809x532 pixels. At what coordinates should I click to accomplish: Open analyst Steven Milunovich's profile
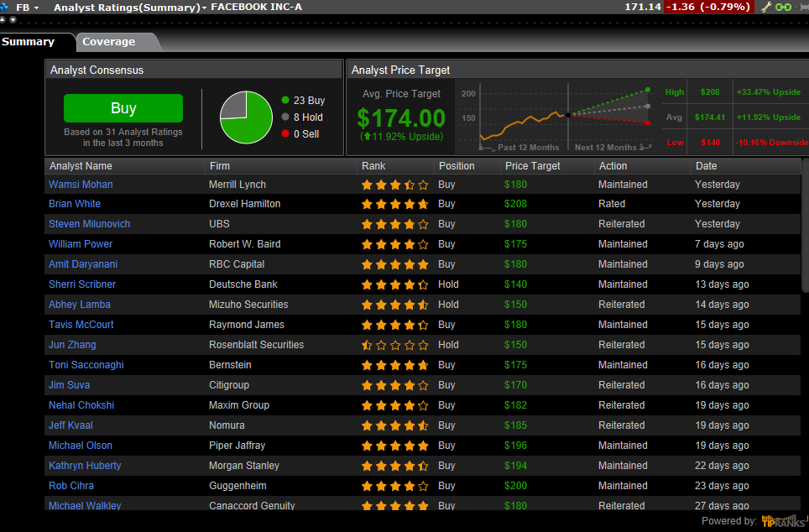(89, 223)
